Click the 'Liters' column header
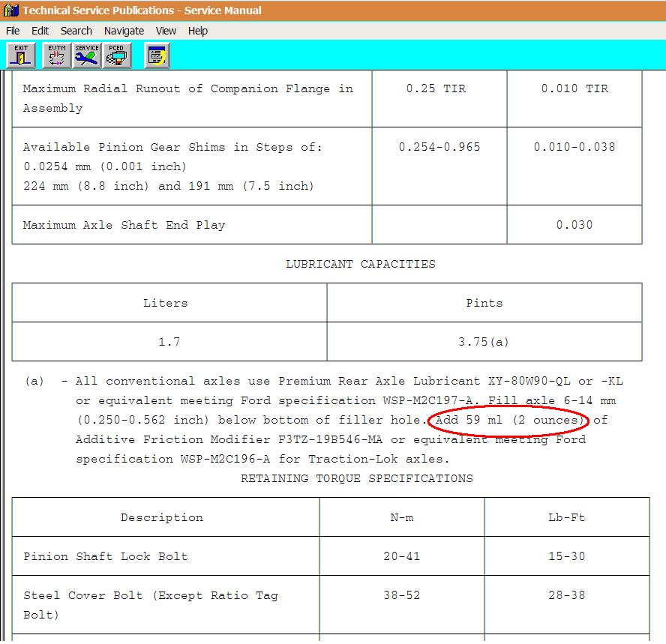 (x=165, y=303)
